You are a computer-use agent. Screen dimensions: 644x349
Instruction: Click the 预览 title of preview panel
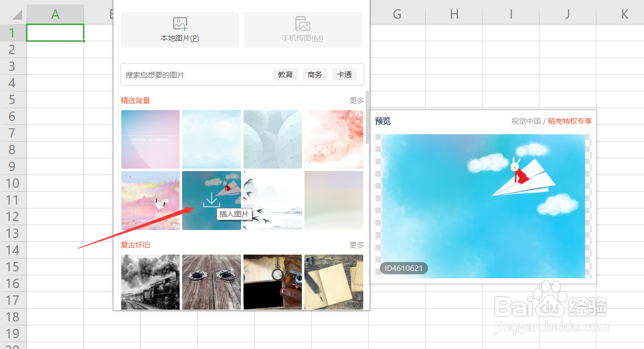point(383,121)
